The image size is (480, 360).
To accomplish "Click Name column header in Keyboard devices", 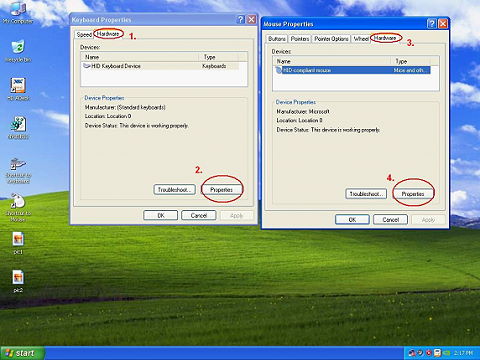I will click(140, 57).
